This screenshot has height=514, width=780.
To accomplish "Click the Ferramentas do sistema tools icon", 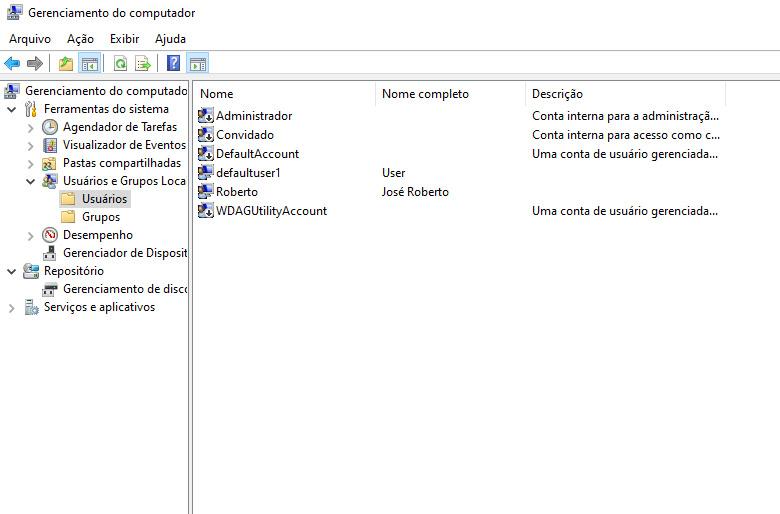I will point(31,108).
